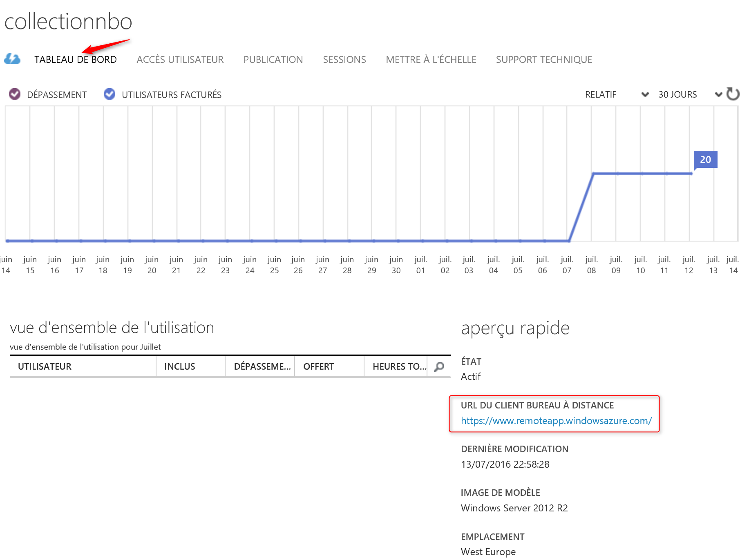Switch to the TABLEAU DE BORD tab
Image resolution: width=749 pixels, height=560 pixels.
[76, 60]
